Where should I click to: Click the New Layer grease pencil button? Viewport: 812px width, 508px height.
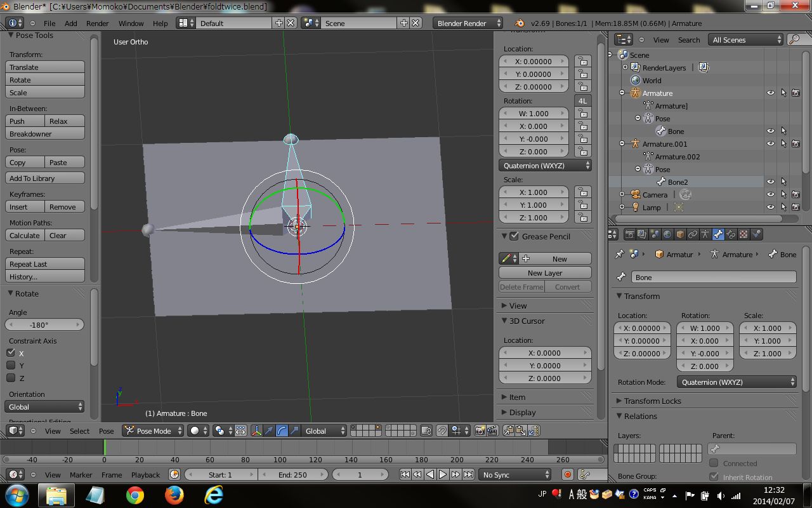click(x=545, y=272)
